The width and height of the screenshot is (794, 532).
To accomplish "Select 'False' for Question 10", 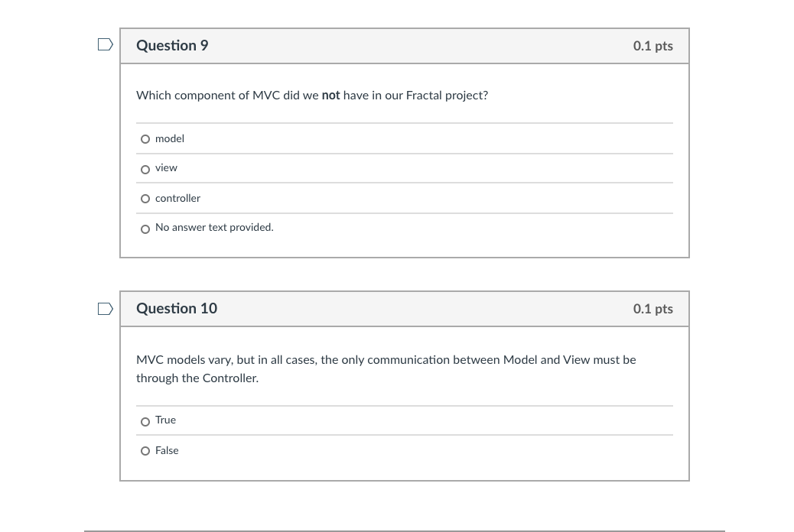I will [145, 451].
